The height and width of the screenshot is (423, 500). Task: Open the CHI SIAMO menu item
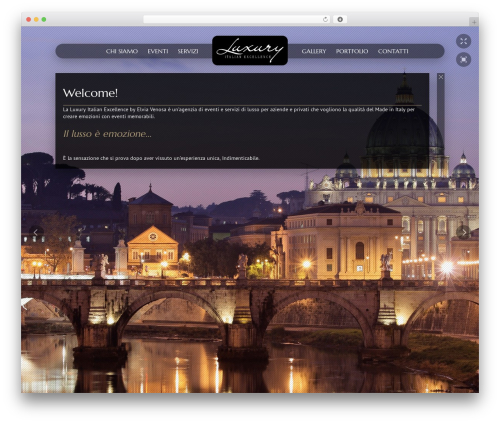(122, 51)
